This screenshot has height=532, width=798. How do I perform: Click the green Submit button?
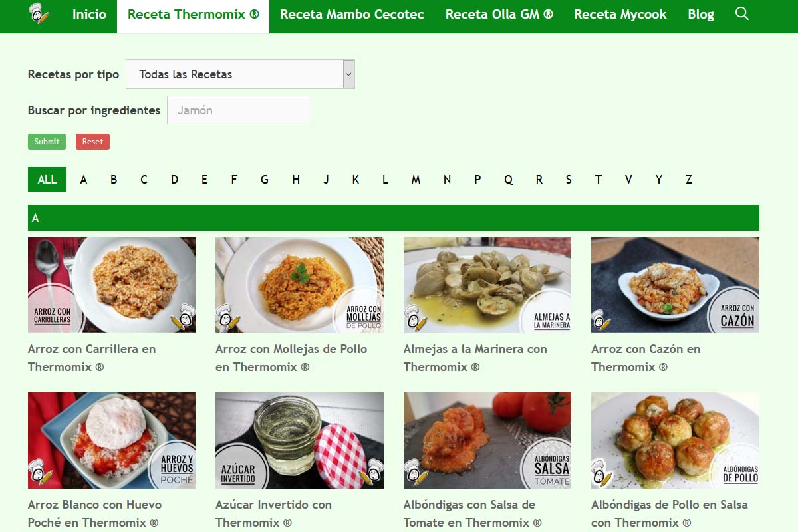(x=47, y=141)
